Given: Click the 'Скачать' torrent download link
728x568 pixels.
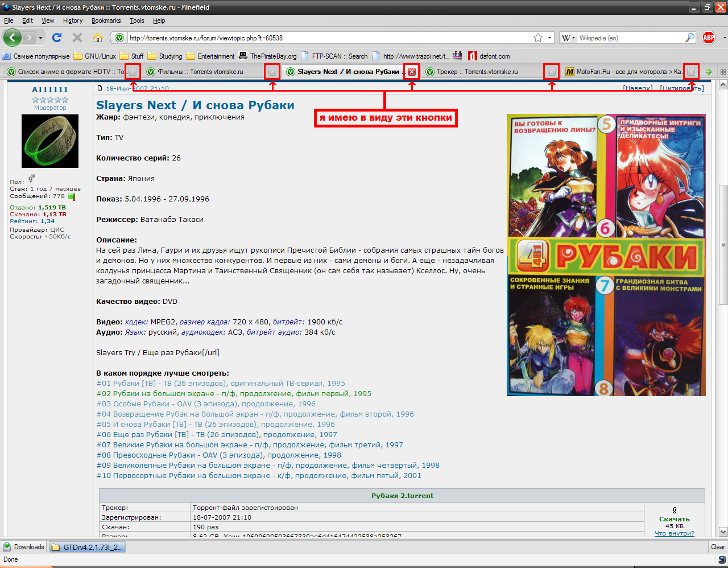Looking at the screenshot, I should coord(674,519).
